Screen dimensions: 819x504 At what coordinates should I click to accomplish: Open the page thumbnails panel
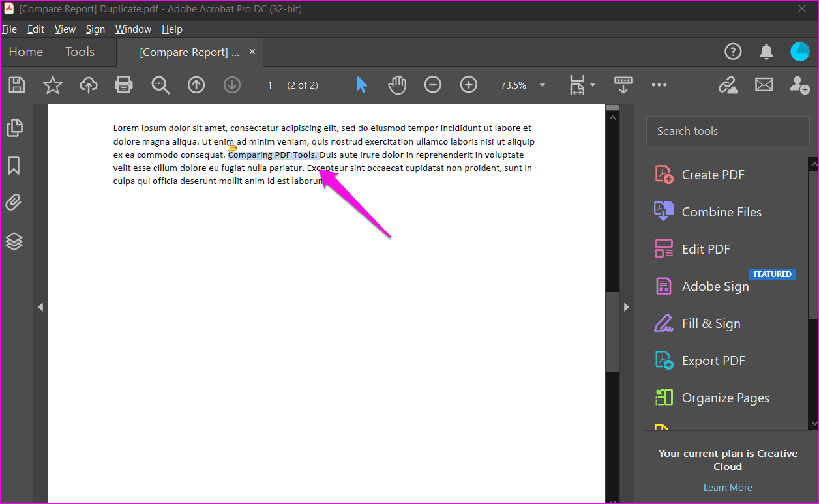[x=14, y=128]
